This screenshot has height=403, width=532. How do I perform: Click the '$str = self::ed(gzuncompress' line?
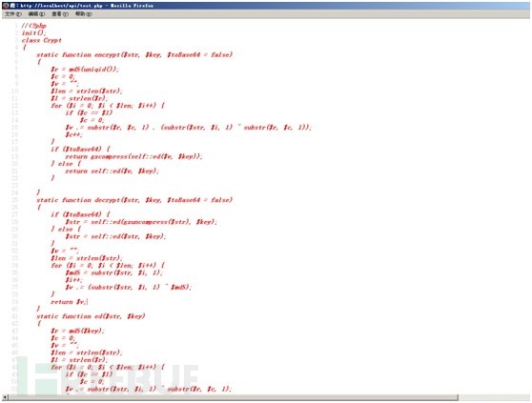[141, 222]
